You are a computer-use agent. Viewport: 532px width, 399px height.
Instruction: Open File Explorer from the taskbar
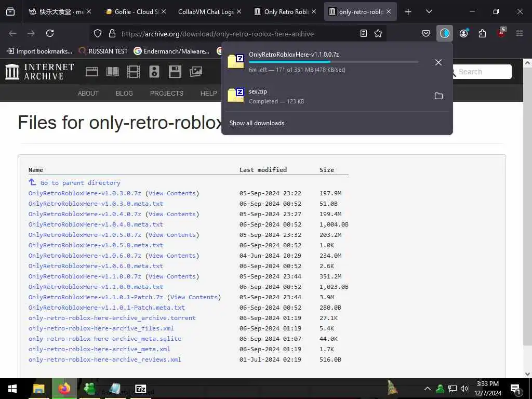[x=38, y=389]
